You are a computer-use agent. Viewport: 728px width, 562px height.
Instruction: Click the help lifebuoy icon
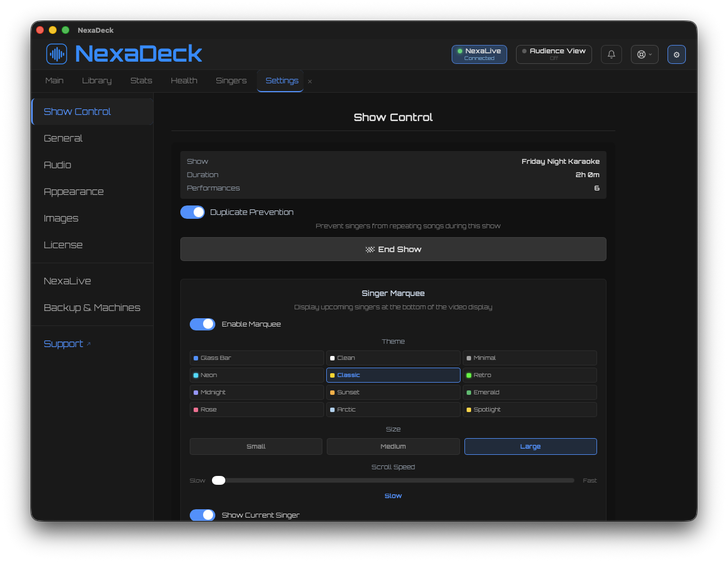pos(641,54)
